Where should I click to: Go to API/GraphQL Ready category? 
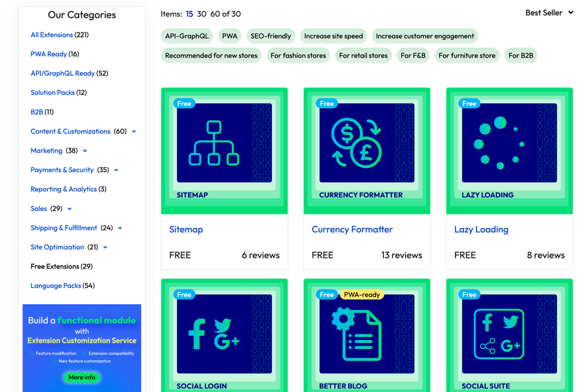click(62, 73)
